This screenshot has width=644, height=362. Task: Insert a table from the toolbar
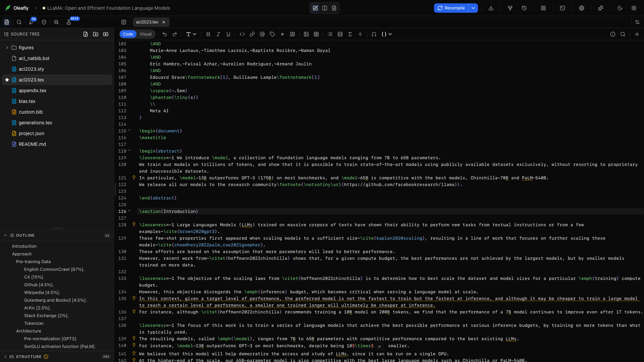316,34
